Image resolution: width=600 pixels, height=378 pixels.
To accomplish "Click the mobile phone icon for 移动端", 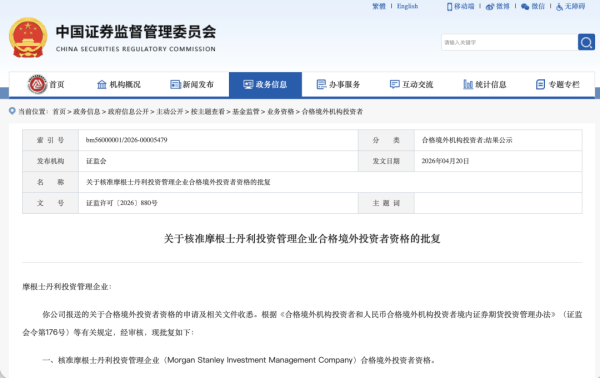I will coord(449,7).
